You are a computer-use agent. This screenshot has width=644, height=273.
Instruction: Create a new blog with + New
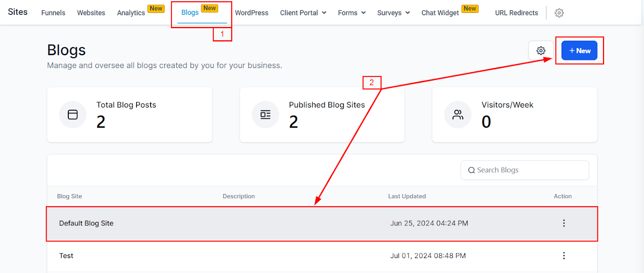pos(579,51)
